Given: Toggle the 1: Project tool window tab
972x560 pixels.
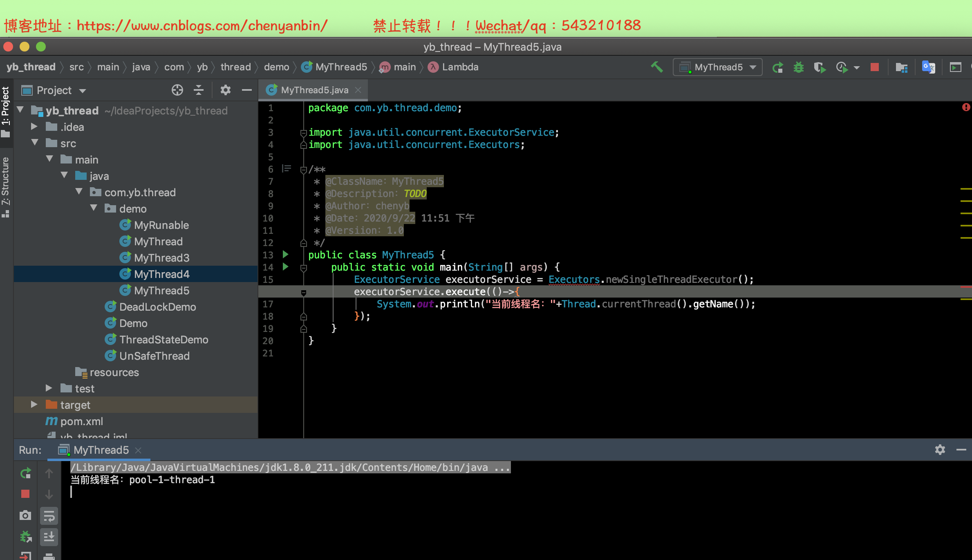Looking at the screenshot, I should tap(6, 112).
